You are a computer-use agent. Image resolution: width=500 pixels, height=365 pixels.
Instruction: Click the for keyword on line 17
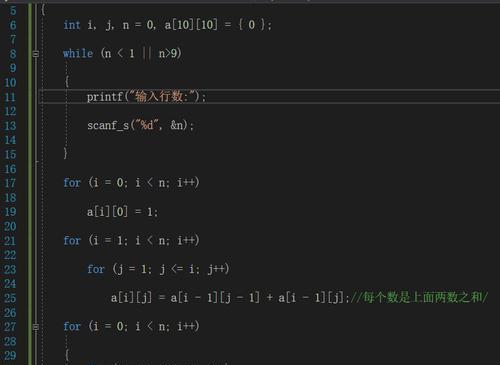pos(72,183)
